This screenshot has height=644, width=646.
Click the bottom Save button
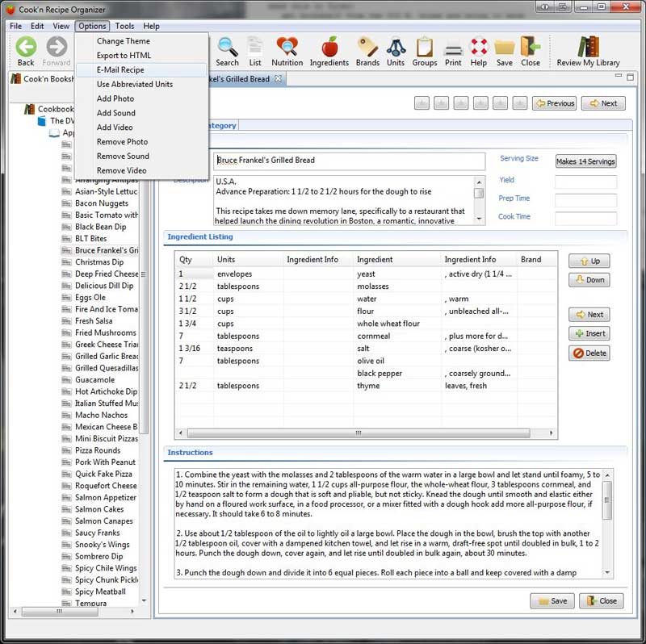click(552, 600)
